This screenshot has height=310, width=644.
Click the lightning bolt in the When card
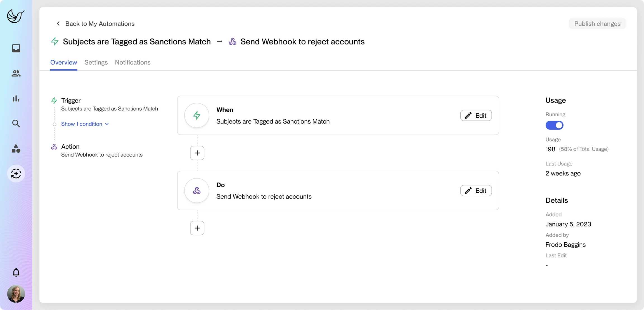[x=197, y=115]
